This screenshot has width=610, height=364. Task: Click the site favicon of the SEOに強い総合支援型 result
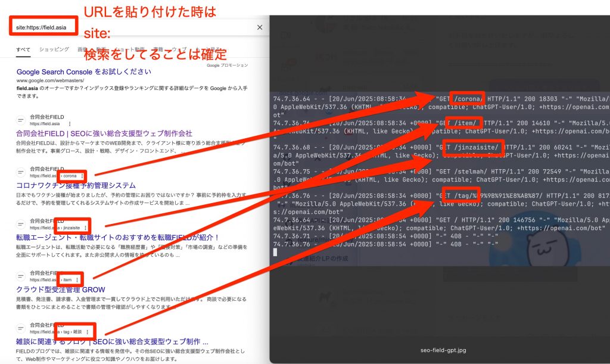coord(21,120)
